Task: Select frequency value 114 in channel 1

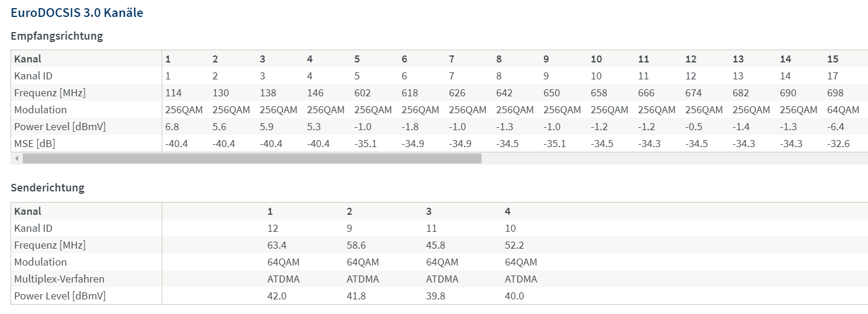Action: pyautogui.click(x=173, y=93)
